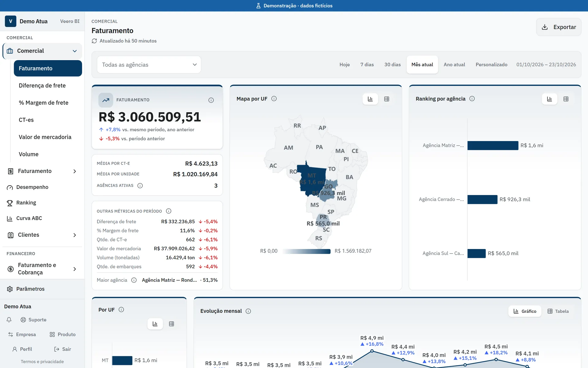Open Todas as agências dropdown

click(149, 65)
